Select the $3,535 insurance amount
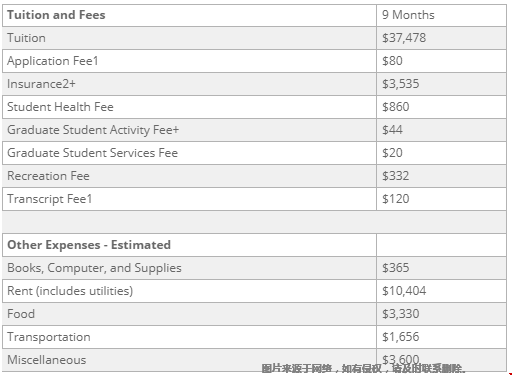 point(401,84)
